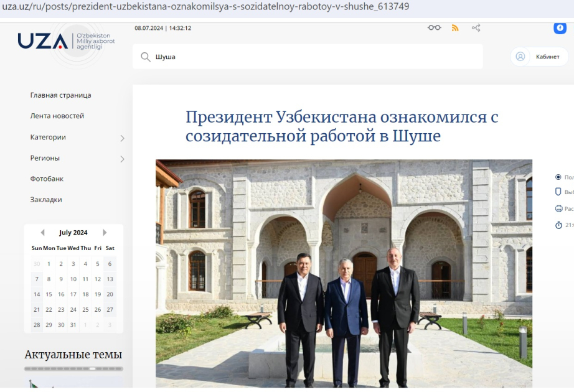Click the user avatar icon in Кабинет
The image size is (574, 392).
click(x=520, y=57)
